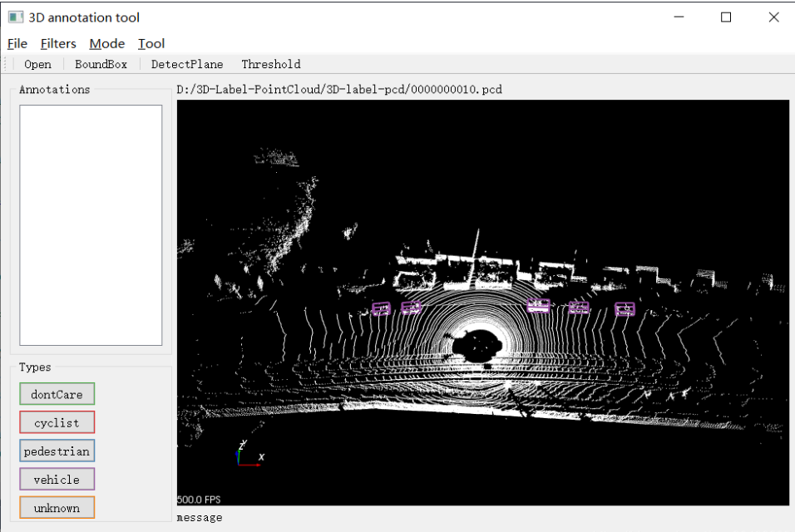
Task: Click the Annotations group title
Action: [x=54, y=90]
